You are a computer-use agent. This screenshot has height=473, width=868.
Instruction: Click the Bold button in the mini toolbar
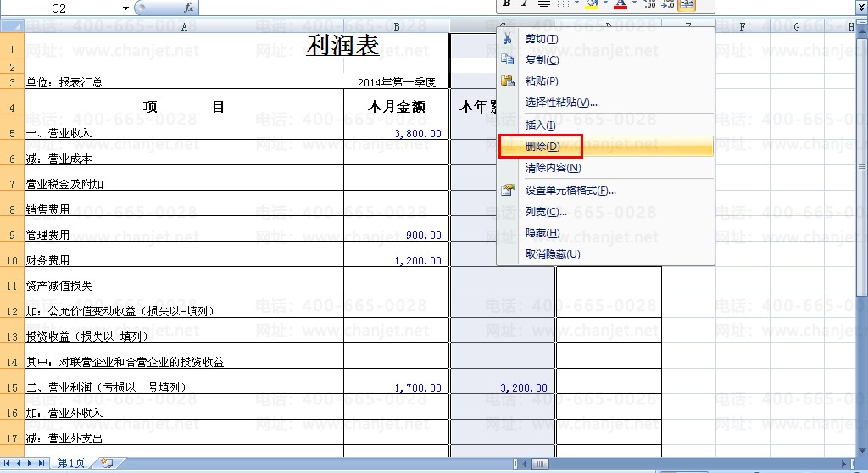[x=506, y=4]
